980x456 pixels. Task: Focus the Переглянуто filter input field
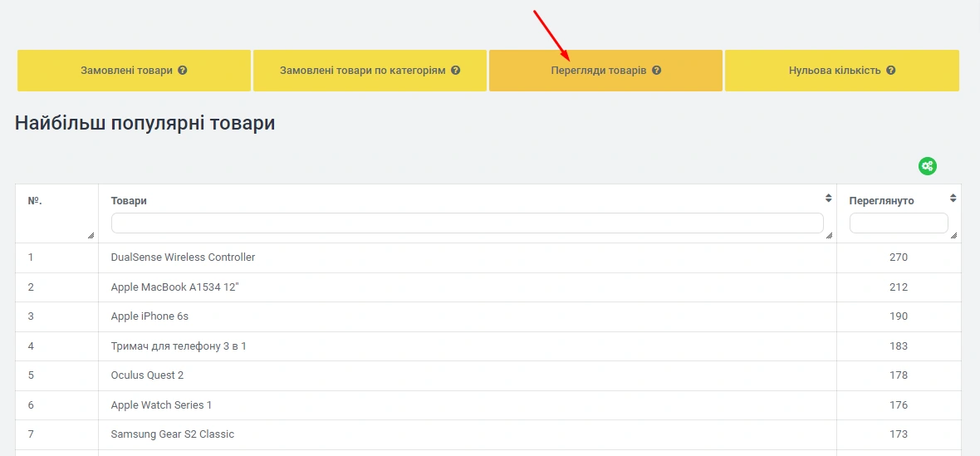coord(898,223)
